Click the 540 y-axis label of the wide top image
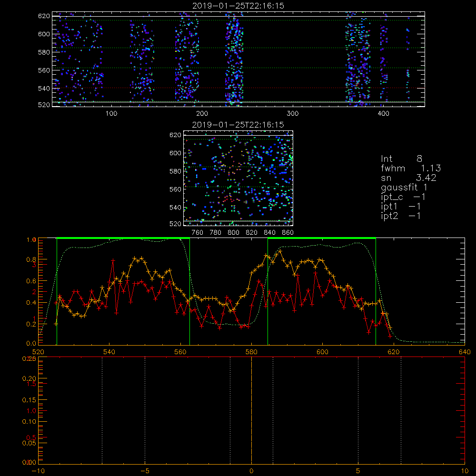This screenshot has height=476, width=476. [x=44, y=89]
